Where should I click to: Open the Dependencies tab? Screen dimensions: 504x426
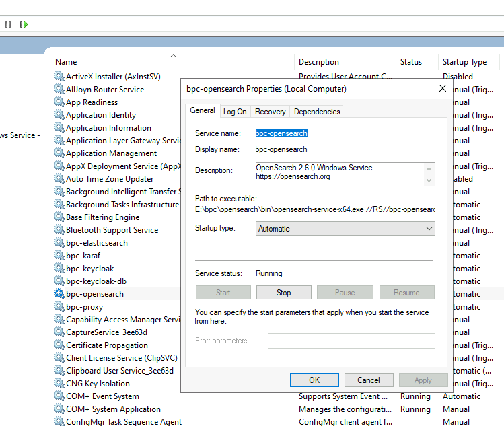tap(317, 112)
